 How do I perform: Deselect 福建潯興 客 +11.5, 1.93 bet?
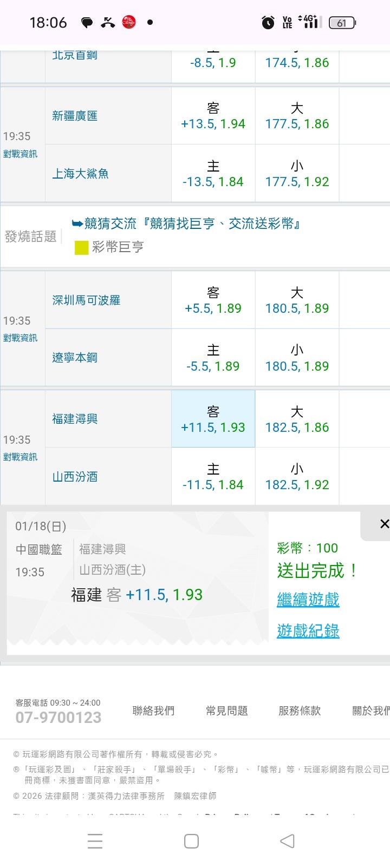213,419
